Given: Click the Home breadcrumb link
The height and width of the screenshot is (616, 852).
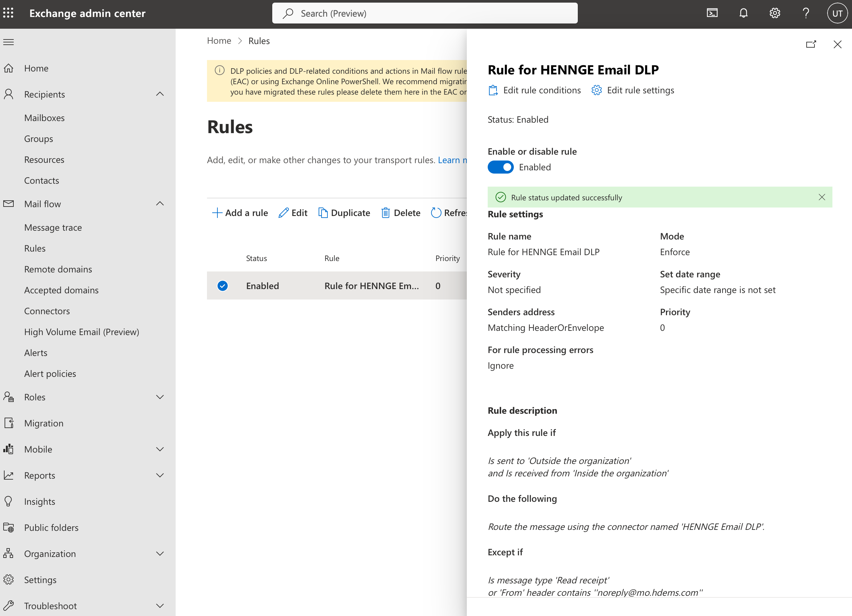Looking at the screenshot, I should pyautogui.click(x=219, y=40).
